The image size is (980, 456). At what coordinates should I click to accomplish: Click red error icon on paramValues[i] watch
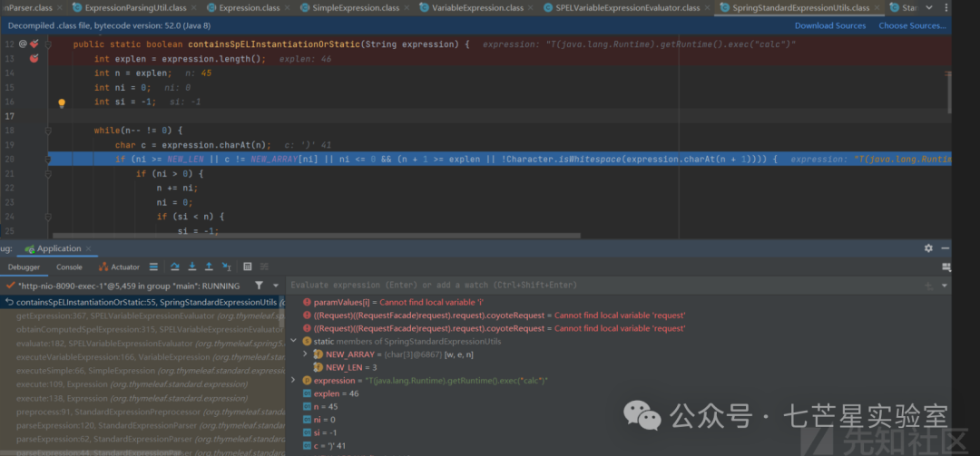pyautogui.click(x=307, y=302)
